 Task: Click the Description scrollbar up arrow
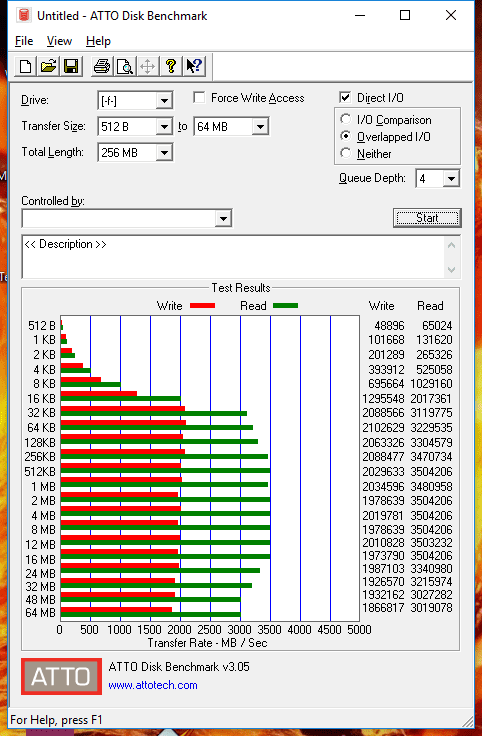[451, 245]
